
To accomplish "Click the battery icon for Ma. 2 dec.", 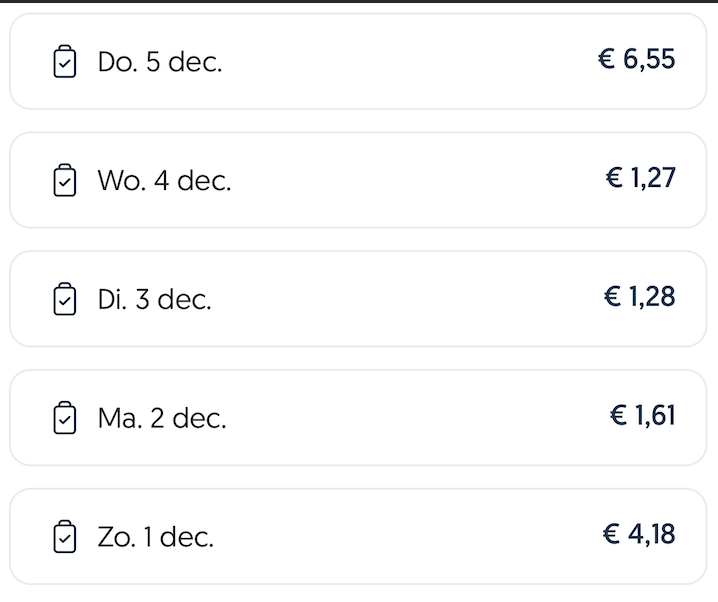I will (65, 418).
